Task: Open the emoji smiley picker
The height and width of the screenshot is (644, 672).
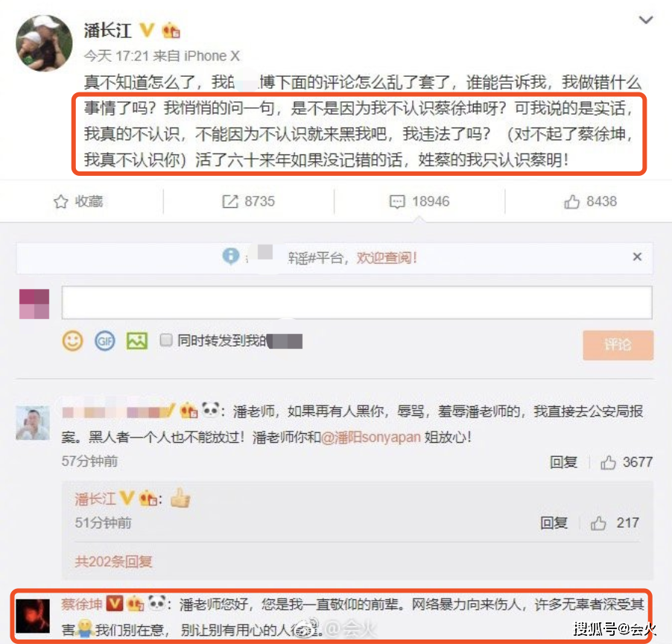Action: tap(72, 341)
